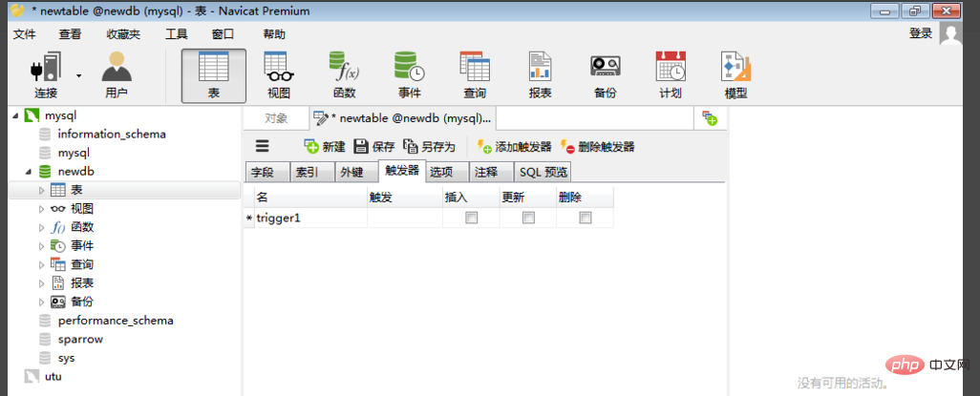Image resolution: width=980 pixels, height=396 pixels.
Task: Open the 备份 backup toolbar button
Action: pos(605,76)
